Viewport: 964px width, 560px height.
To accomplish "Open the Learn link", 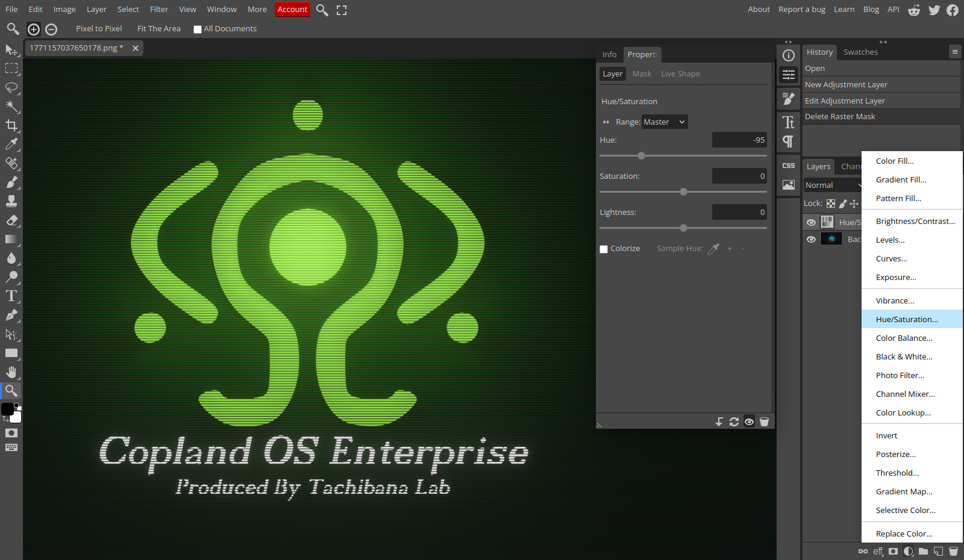I will [844, 9].
